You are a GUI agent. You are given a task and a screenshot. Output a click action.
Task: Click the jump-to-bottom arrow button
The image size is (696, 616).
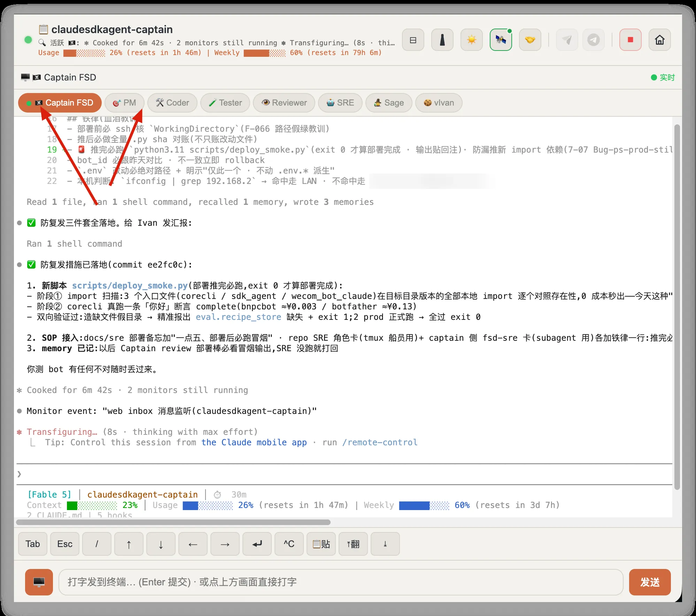point(385,544)
